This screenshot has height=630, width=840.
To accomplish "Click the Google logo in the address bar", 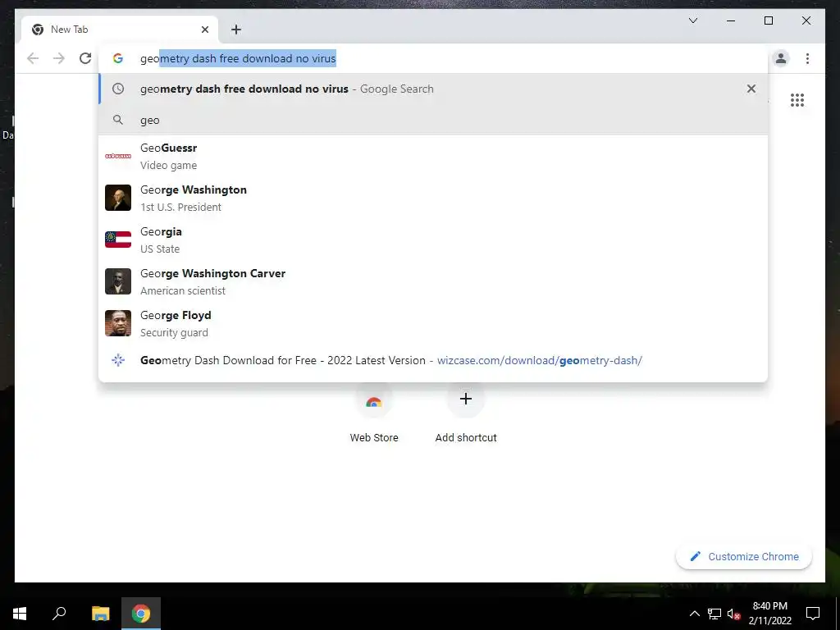I will [118, 58].
